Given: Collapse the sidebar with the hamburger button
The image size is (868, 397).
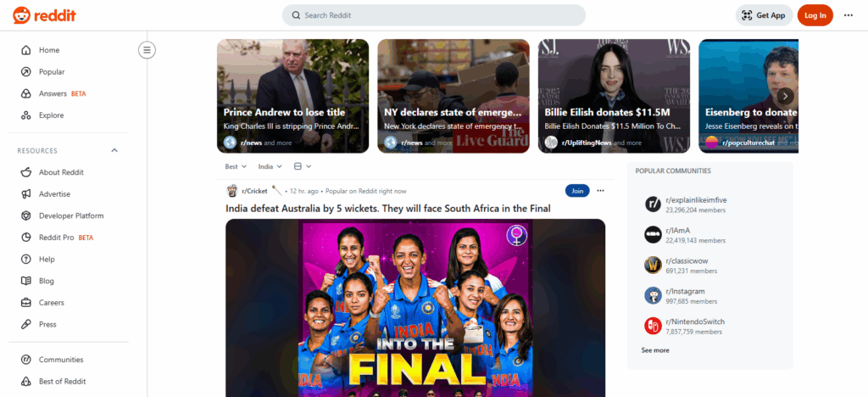Looking at the screenshot, I should click(x=147, y=50).
